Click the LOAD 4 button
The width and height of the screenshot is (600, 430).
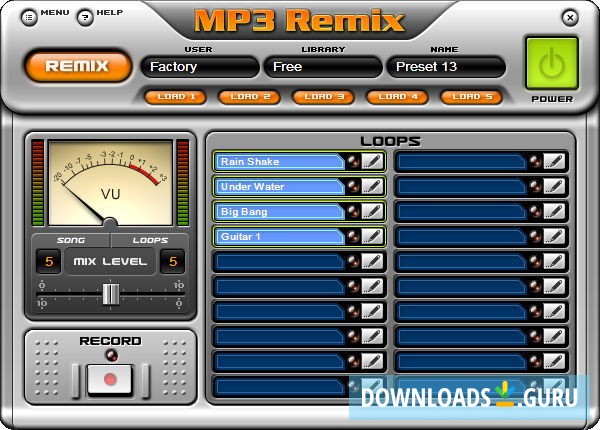[x=398, y=97]
